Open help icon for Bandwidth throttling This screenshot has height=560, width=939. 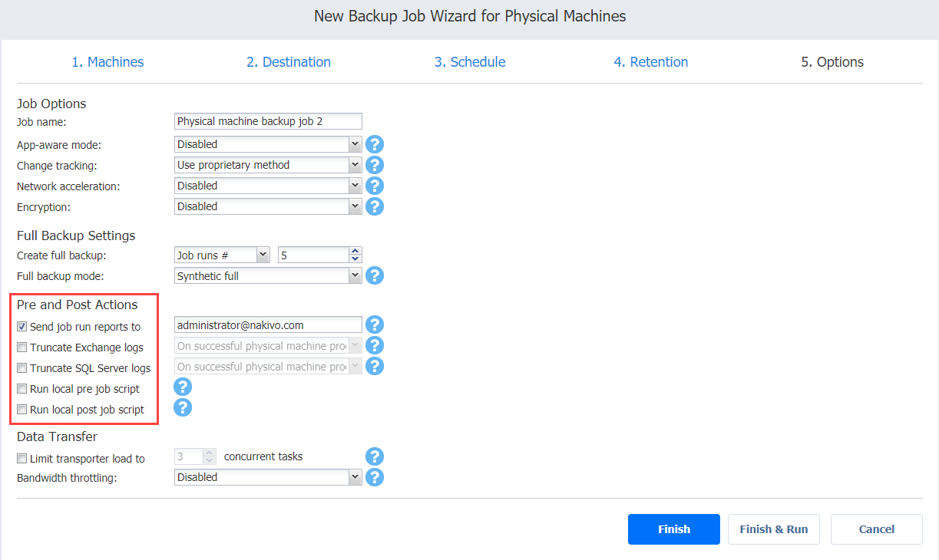(374, 477)
